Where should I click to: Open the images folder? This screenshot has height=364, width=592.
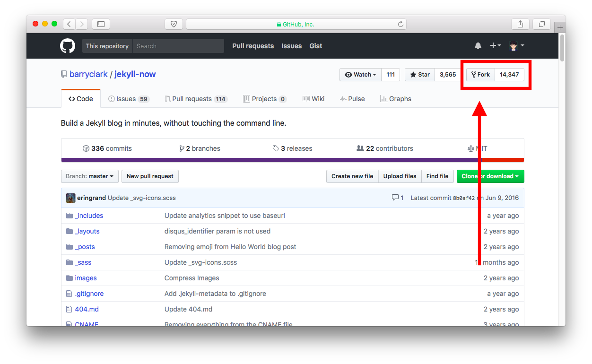(86, 278)
